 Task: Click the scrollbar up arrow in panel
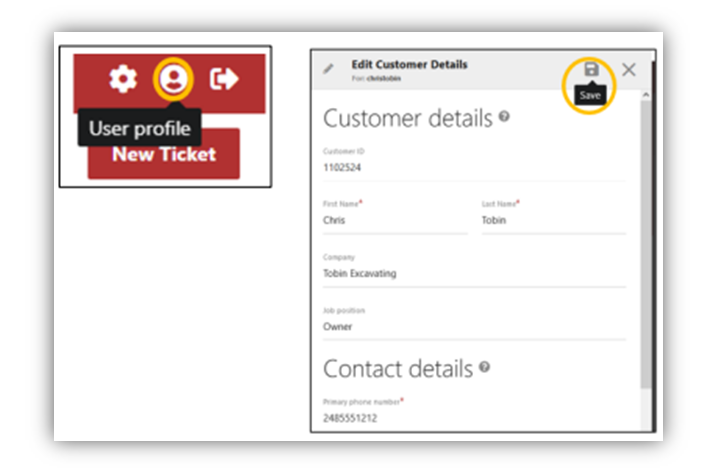[x=646, y=95]
